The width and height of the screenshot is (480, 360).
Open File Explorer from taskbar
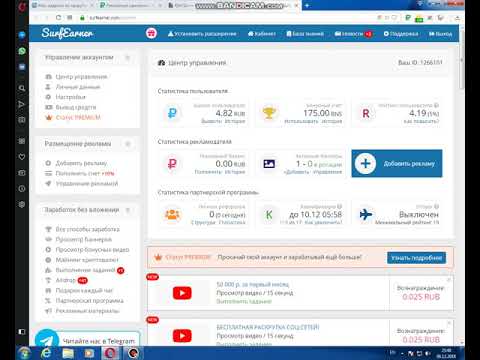point(68,353)
